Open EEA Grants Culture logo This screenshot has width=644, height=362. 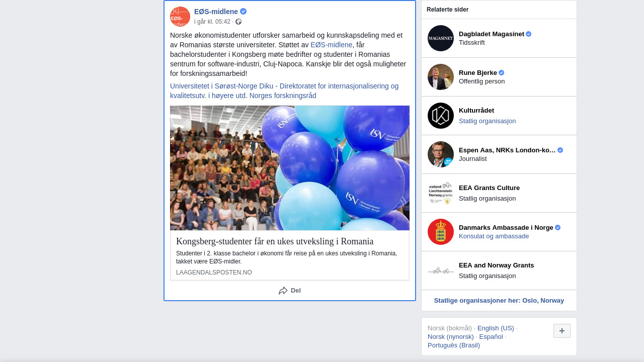441,193
